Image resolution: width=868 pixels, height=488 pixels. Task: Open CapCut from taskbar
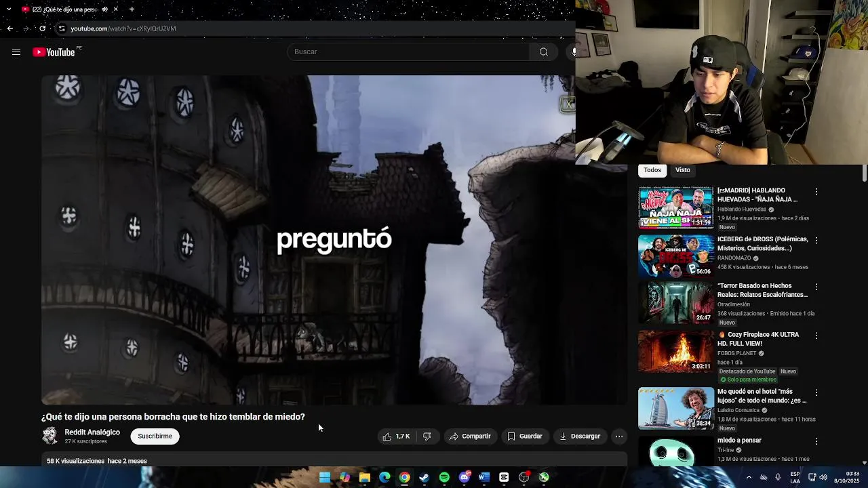(x=504, y=477)
